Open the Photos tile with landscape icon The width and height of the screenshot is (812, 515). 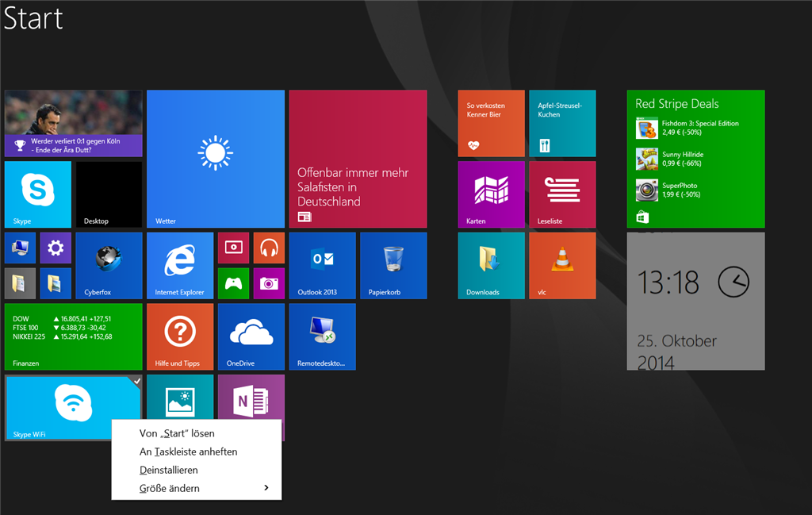tap(180, 397)
